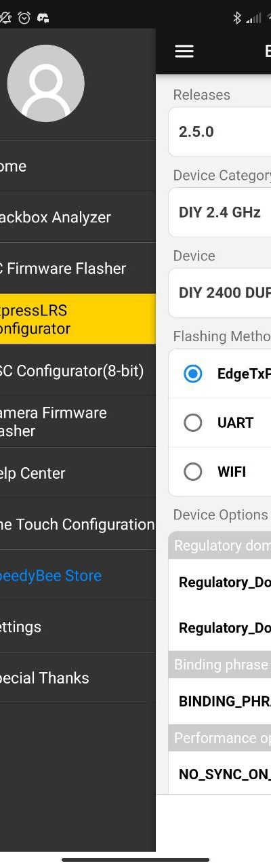The width and height of the screenshot is (271, 868).
Task: Tap the alarm clock status icon
Action: coord(24,18)
